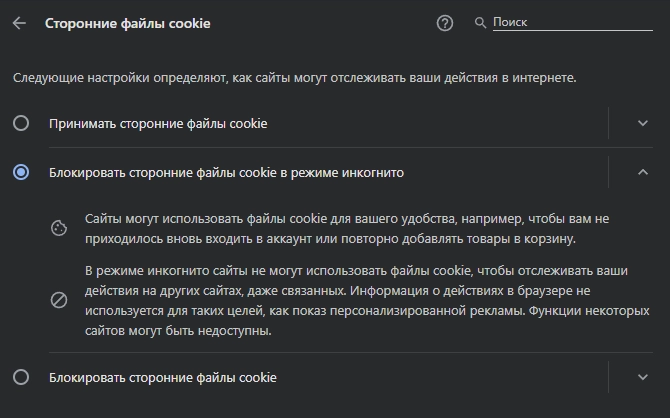Click the word Поиск placeholder text
The height and width of the screenshot is (418, 670).
[x=510, y=22]
